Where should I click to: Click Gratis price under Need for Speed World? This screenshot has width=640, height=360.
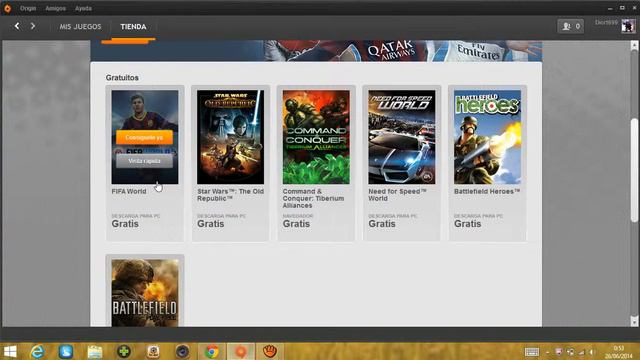(x=382, y=224)
